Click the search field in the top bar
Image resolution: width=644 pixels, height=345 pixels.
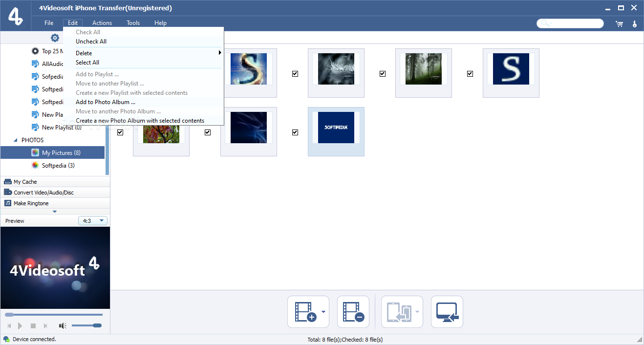pos(570,23)
